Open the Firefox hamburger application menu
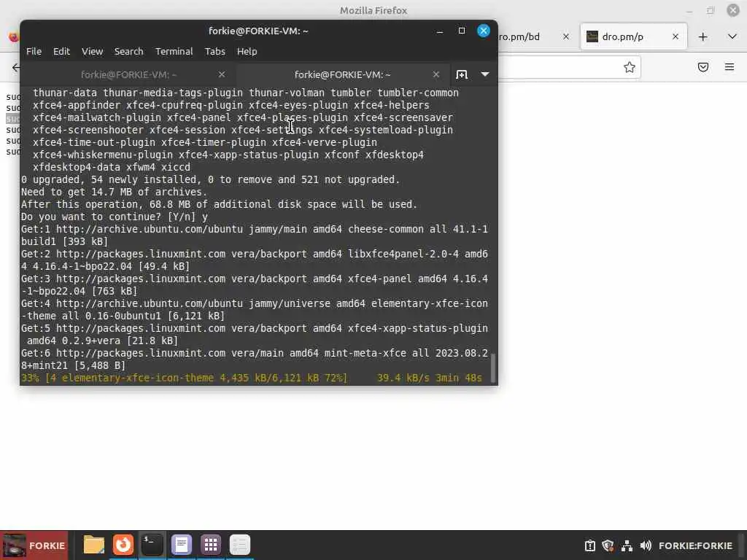747x560 pixels. click(729, 67)
